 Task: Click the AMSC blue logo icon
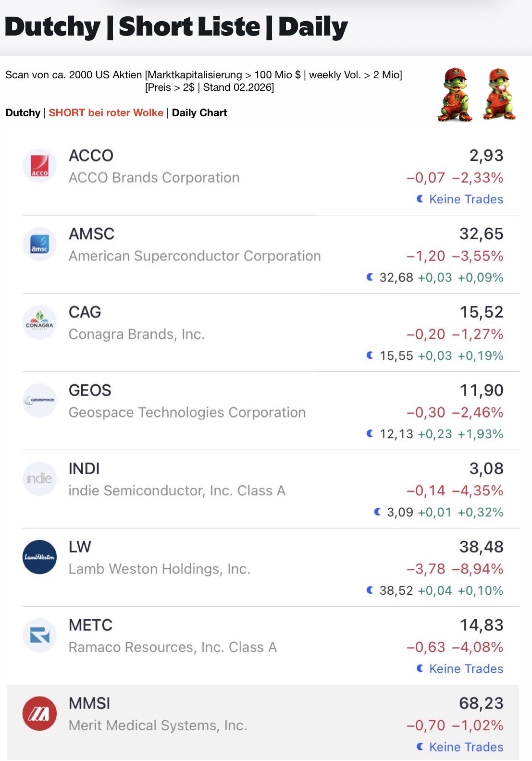(39, 244)
